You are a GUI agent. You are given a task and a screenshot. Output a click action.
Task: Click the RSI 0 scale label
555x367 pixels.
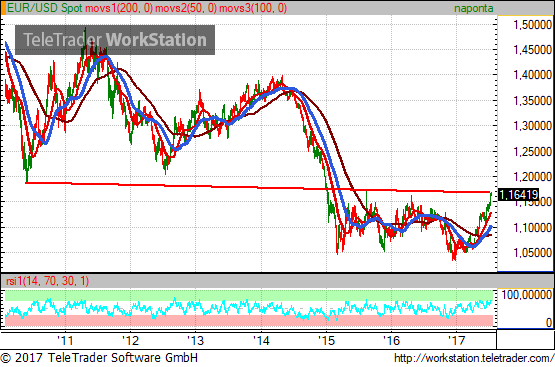point(548,322)
